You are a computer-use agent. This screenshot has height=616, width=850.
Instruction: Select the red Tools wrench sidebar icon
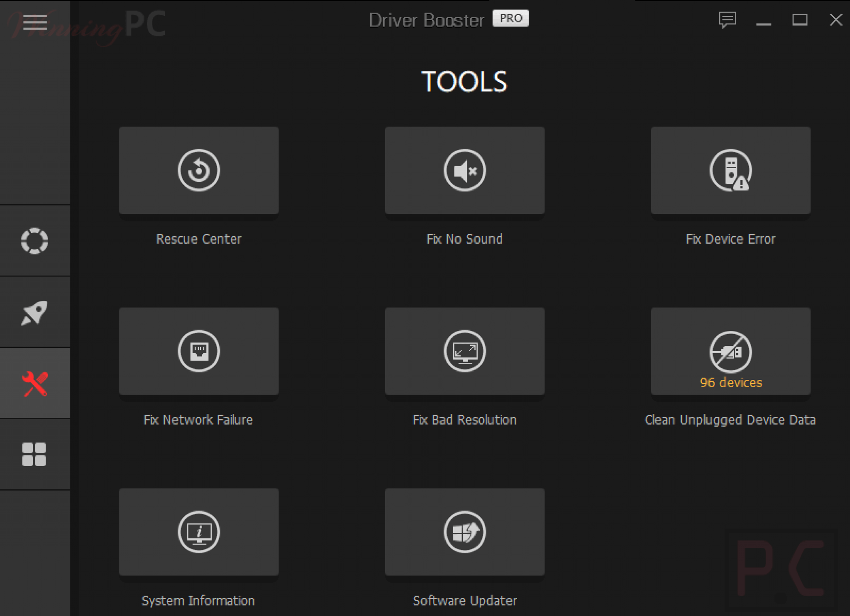[35, 384]
